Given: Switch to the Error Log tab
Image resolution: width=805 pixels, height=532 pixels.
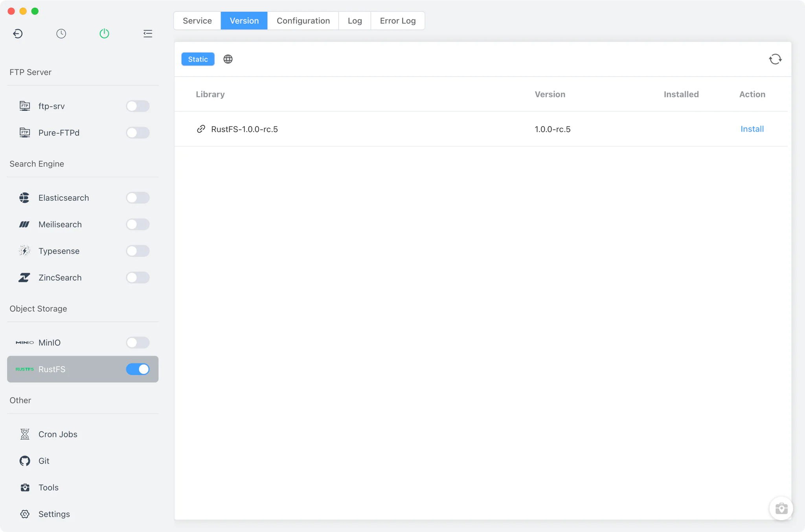Looking at the screenshot, I should [x=398, y=21].
